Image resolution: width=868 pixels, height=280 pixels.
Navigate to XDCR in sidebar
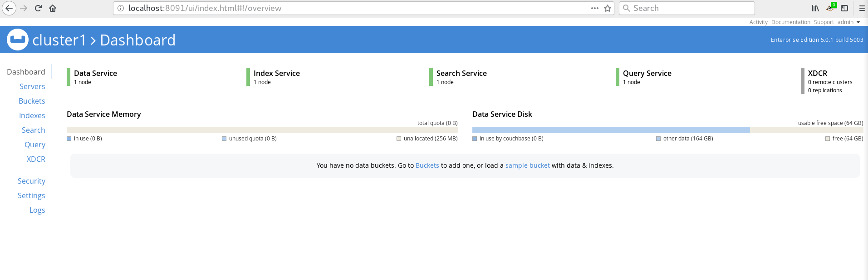[x=36, y=159]
